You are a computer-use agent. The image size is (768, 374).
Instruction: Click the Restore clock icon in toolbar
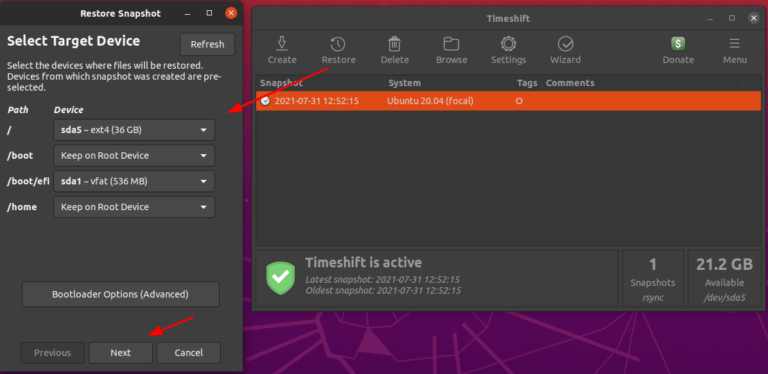click(338, 44)
